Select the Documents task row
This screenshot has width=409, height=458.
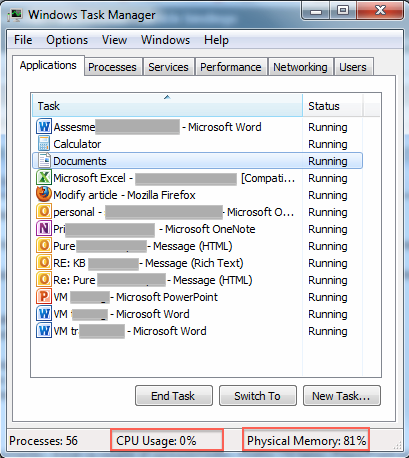(x=197, y=161)
